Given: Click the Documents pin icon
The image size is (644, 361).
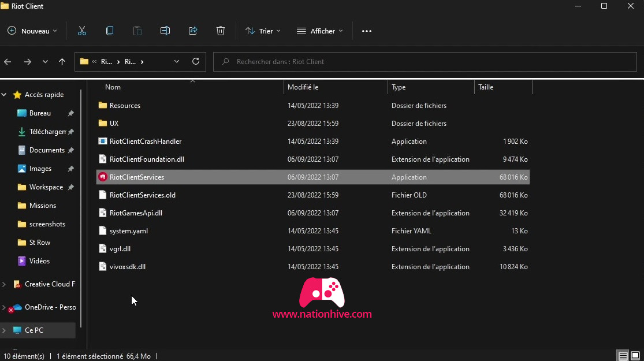Looking at the screenshot, I should click(x=70, y=150).
